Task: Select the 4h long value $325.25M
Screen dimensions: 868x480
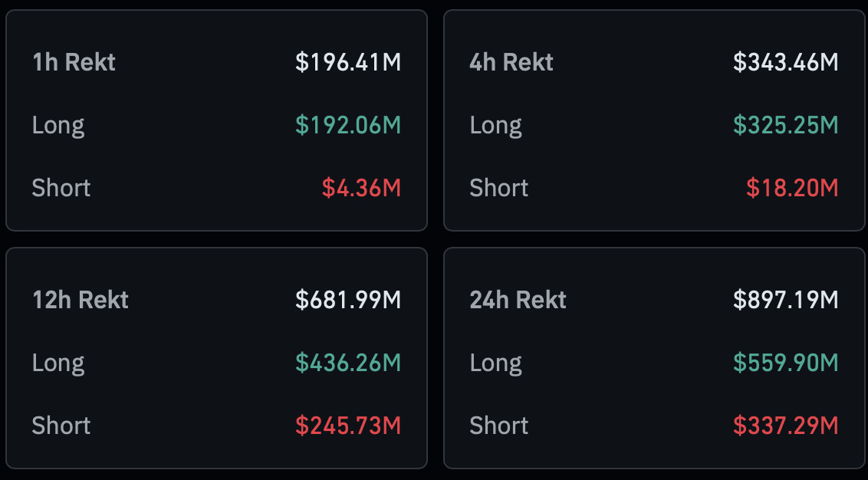Action: [x=786, y=125]
